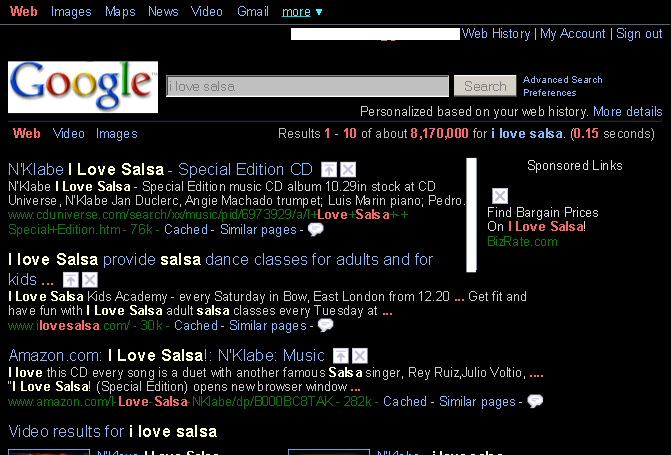Select the Web results tab below the logo
671x455 pixels.
pos(27,134)
